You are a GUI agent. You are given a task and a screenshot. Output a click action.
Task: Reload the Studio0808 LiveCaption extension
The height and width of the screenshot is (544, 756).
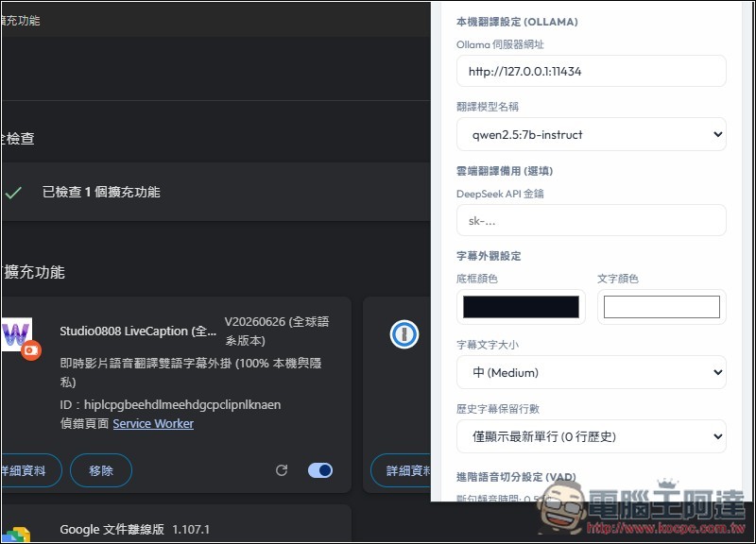click(x=282, y=470)
